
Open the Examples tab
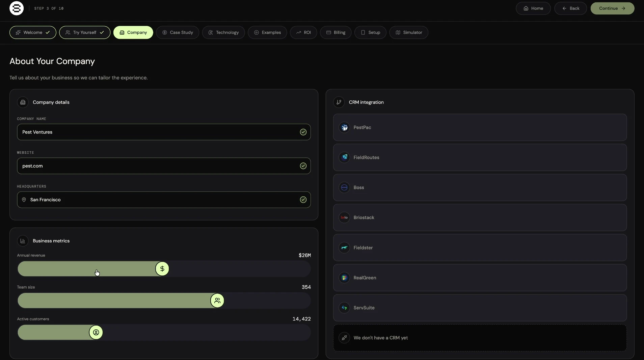pyautogui.click(x=267, y=32)
